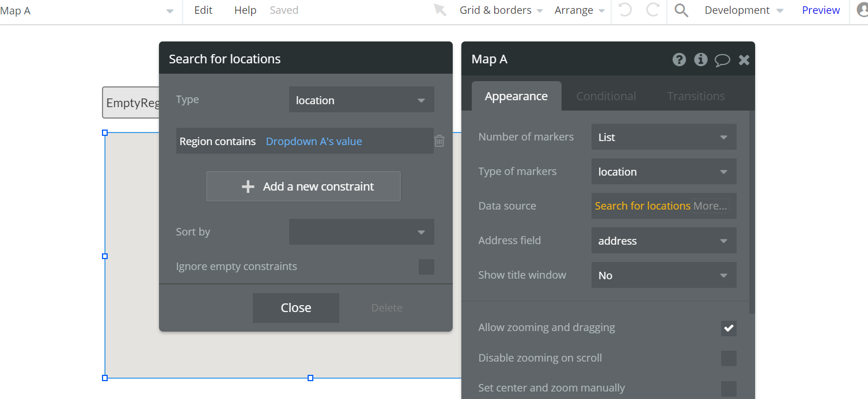Click the Dropdown A's value expression

[314, 141]
